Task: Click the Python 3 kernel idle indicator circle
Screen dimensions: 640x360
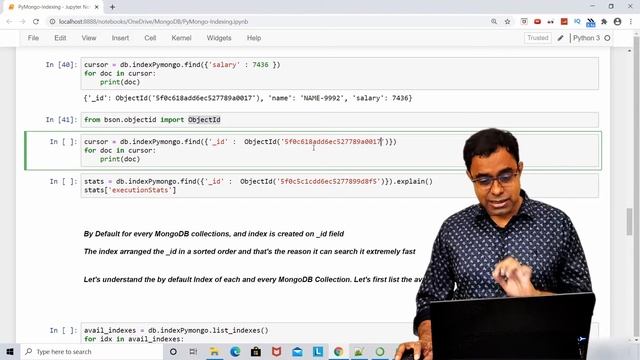Action: pyautogui.click(x=607, y=38)
